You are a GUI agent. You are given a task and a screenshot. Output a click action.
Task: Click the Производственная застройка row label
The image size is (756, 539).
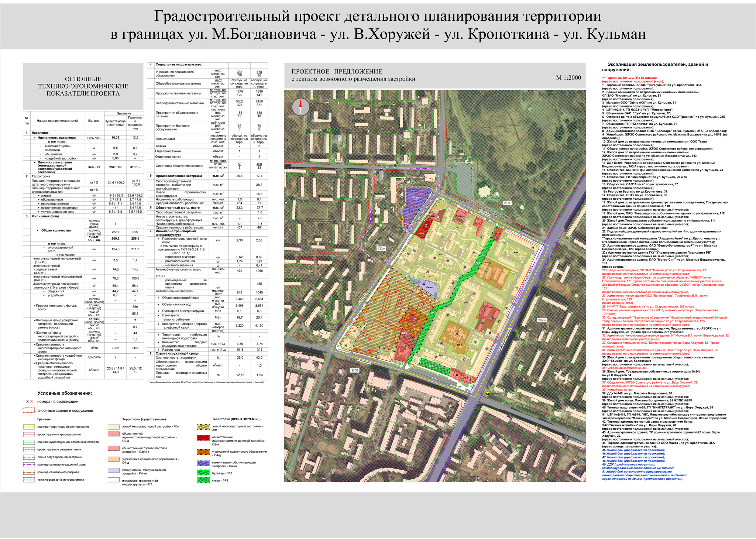tap(179, 176)
